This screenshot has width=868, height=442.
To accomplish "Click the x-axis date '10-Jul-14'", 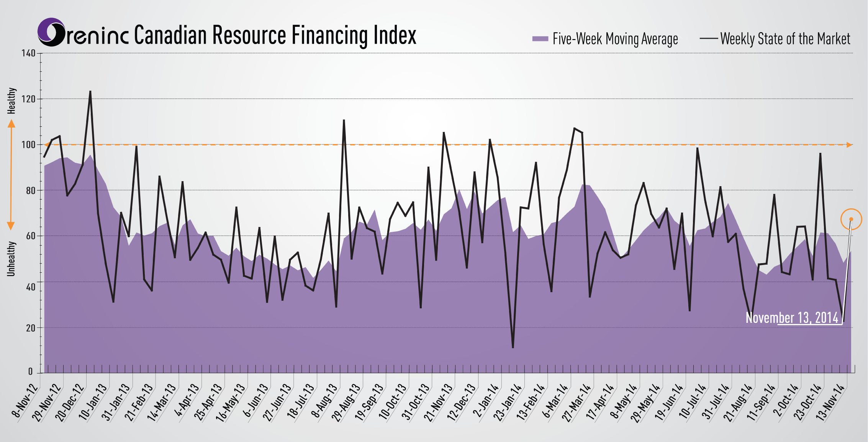I will 693,401.
